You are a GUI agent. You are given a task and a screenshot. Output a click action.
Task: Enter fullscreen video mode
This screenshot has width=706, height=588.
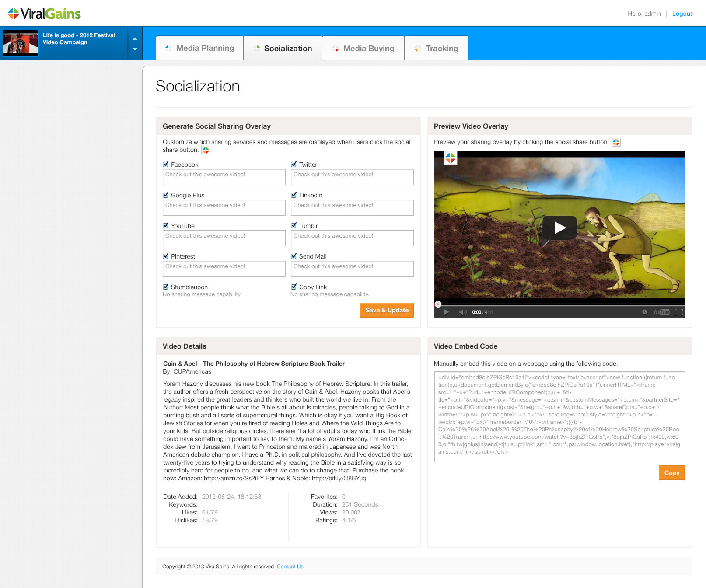[x=678, y=312]
